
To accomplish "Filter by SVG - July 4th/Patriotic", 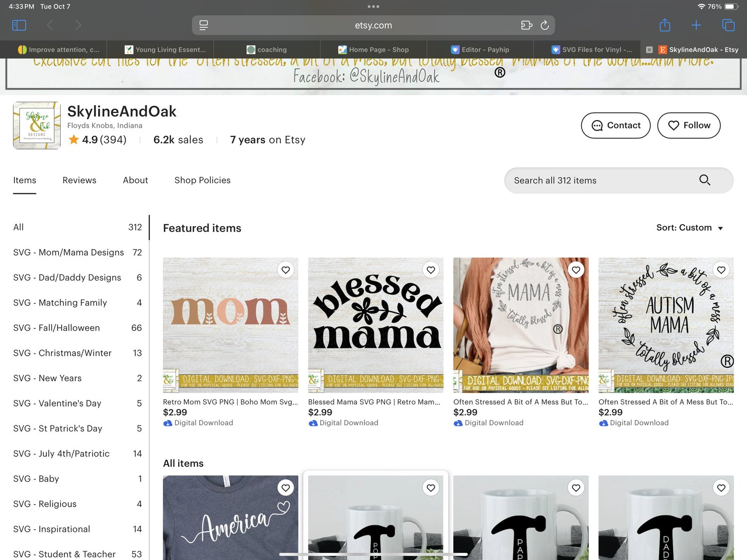I will pos(78,454).
